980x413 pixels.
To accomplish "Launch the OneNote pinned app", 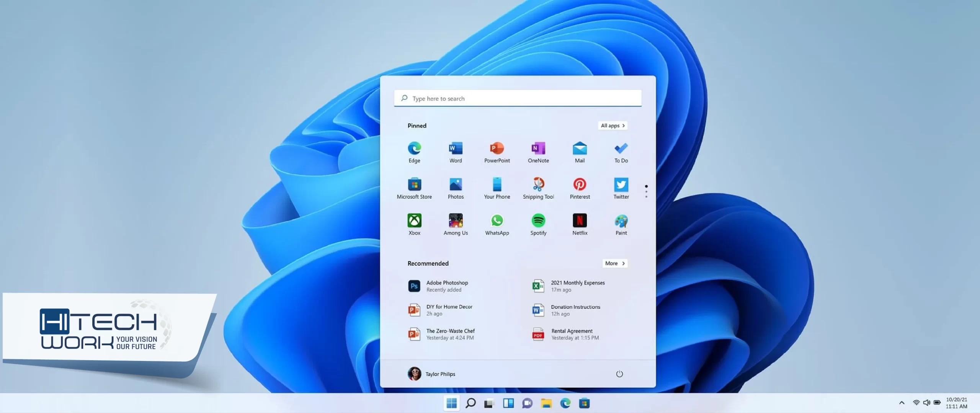I will [538, 152].
